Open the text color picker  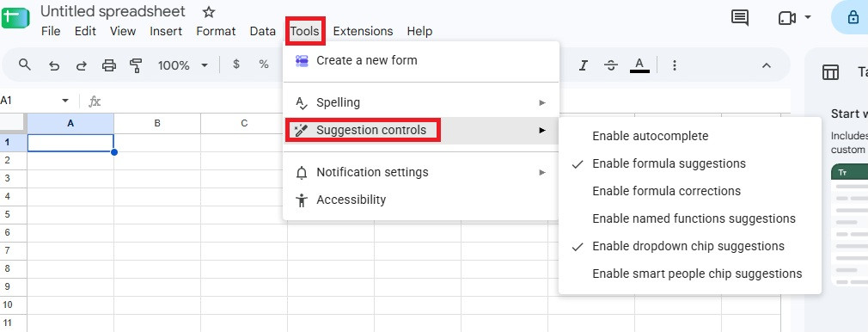tap(640, 65)
